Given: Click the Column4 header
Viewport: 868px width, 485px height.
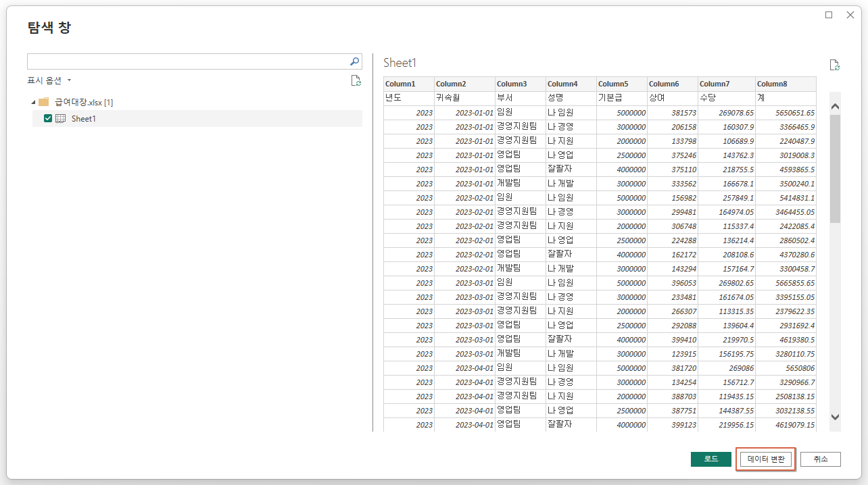Looking at the screenshot, I should 571,84.
